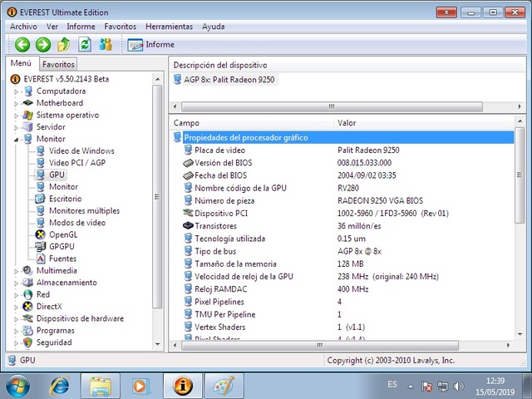Open the Herramientas menu
Image resolution: width=532 pixels, height=399 pixels.
169,27
